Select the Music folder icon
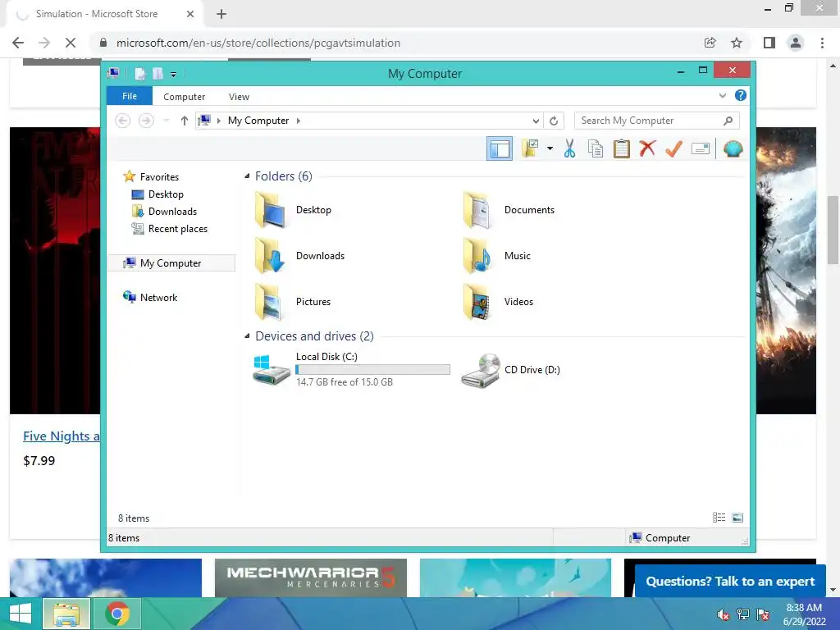The height and width of the screenshot is (630, 840). [477, 256]
